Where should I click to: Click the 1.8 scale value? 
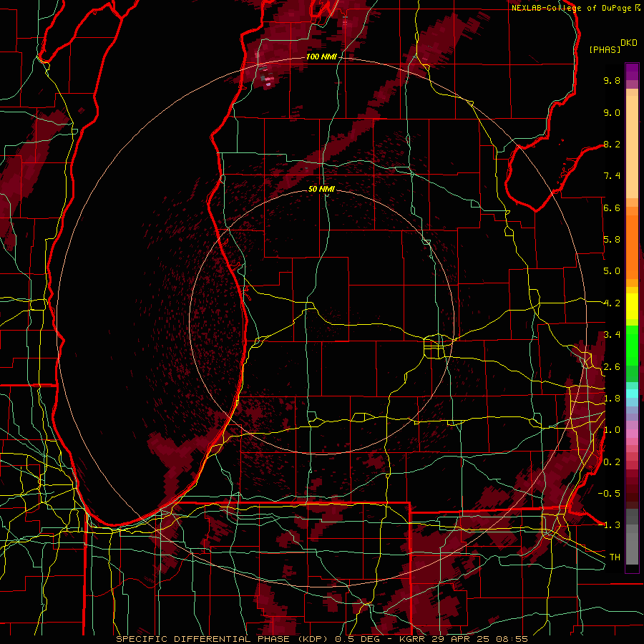point(612,399)
